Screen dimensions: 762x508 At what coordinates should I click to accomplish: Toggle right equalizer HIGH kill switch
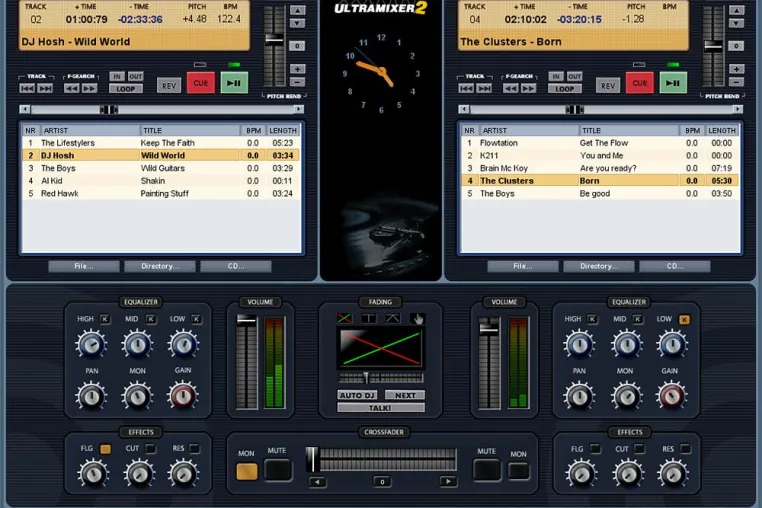click(592, 319)
